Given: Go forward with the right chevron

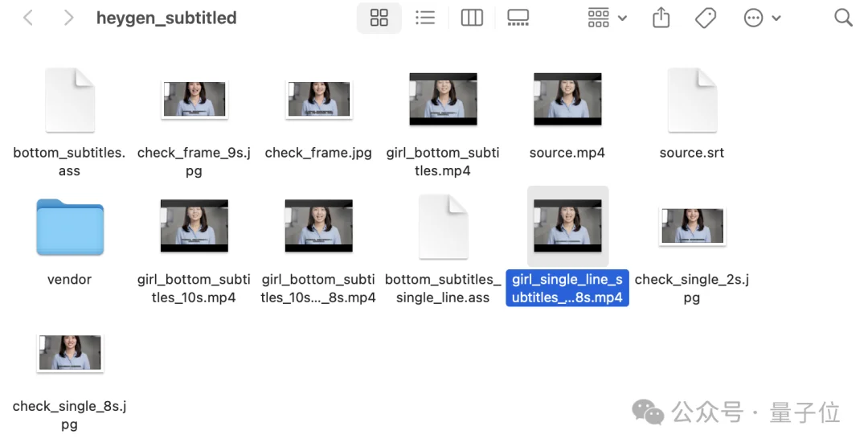Looking at the screenshot, I should 68,18.
